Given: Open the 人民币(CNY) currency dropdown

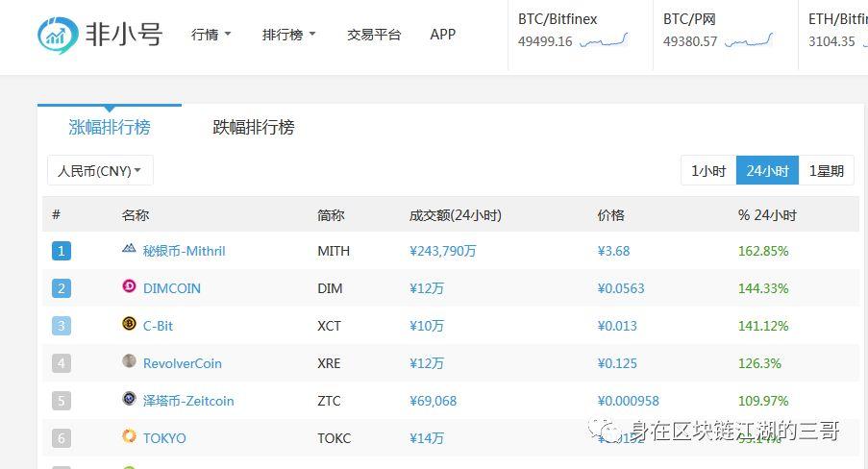Looking at the screenshot, I should 100,170.
